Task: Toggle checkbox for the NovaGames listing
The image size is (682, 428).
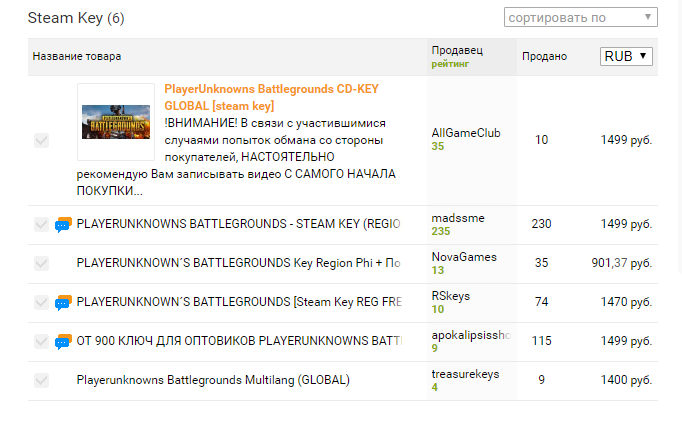Action: tap(41, 263)
